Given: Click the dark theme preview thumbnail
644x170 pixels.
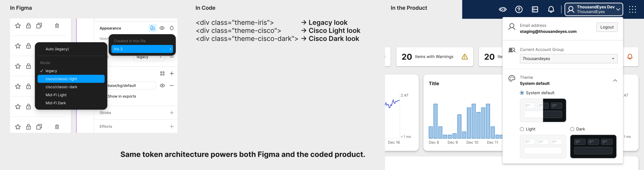Looking at the screenshot, I should 593,147.
